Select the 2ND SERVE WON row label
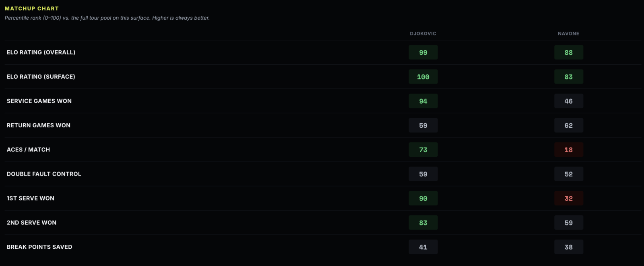 pyautogui.click(x=31, y=223)
